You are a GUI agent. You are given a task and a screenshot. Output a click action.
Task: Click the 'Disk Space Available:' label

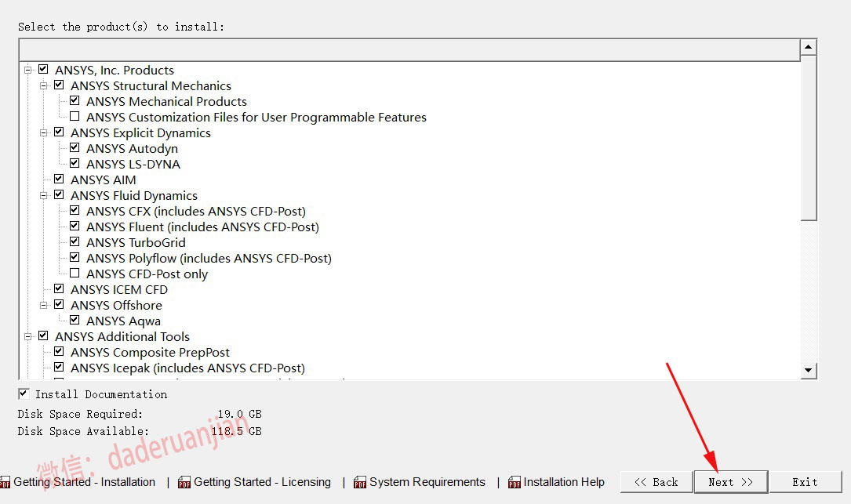(84, 431)
